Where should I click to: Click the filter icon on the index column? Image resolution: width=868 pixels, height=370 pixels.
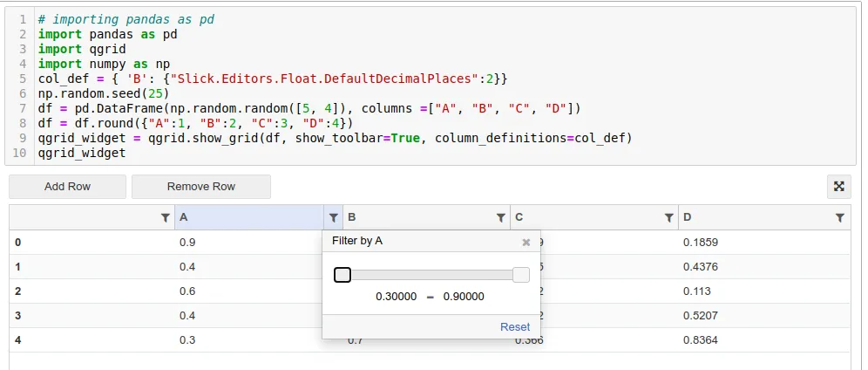click(166, 217)
